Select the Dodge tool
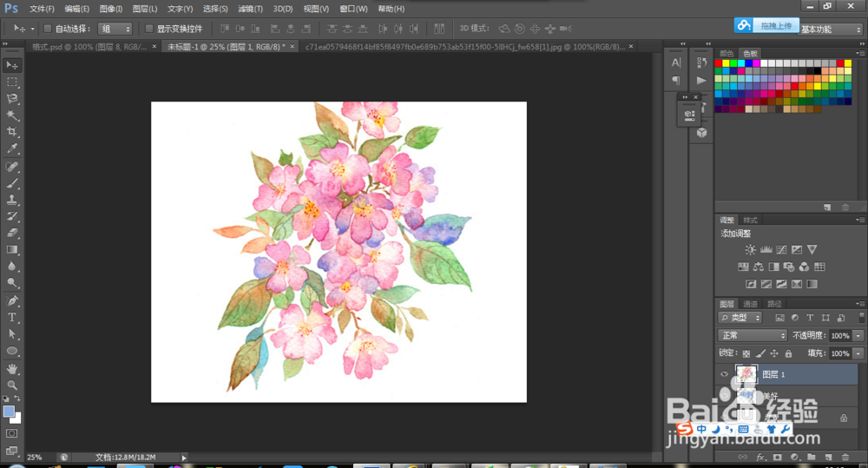This screenshot has height=468, width=868. 11,283
